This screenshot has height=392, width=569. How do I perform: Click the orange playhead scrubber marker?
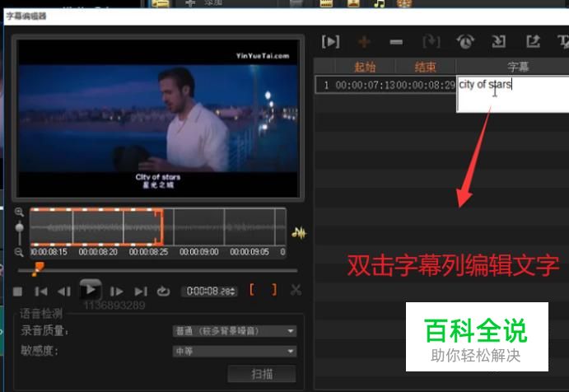38,269
